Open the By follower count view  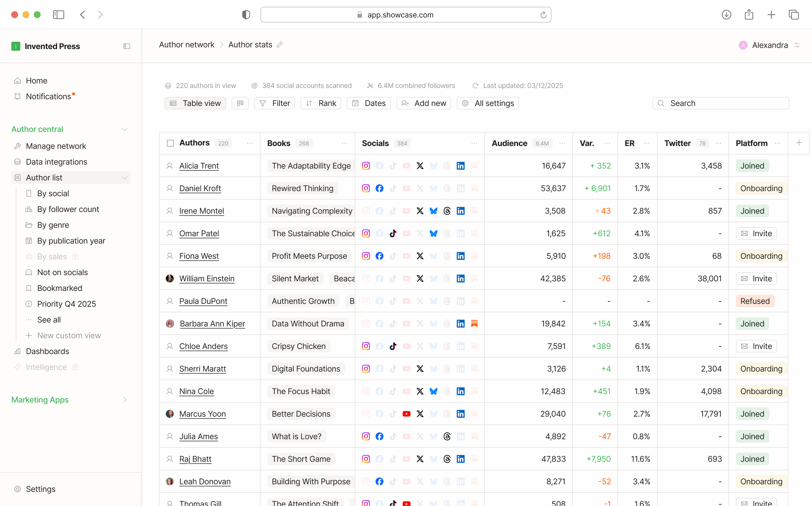[x=68, y=209]
